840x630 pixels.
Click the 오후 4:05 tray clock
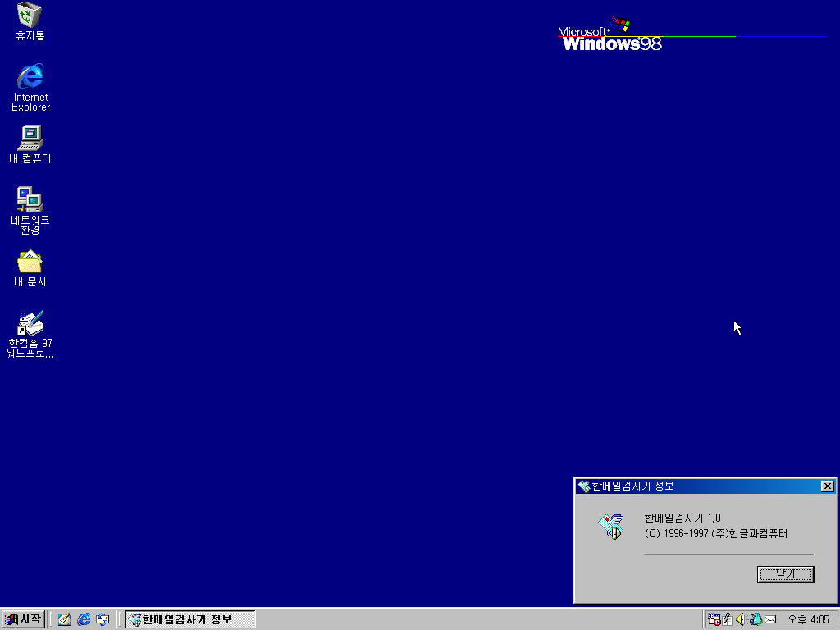pyautogui.click(x=808, y=620)
